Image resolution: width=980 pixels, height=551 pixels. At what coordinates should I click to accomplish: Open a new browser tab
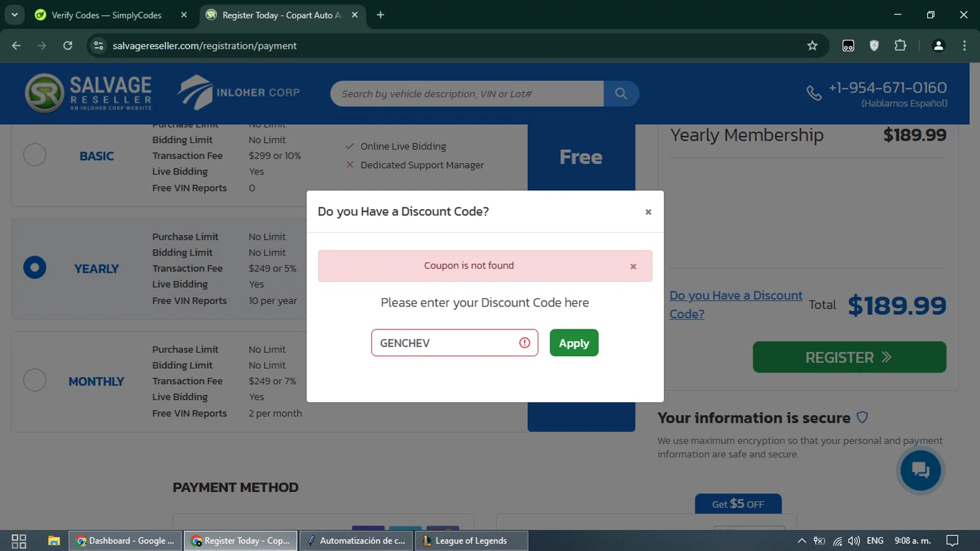click(380, 14)
